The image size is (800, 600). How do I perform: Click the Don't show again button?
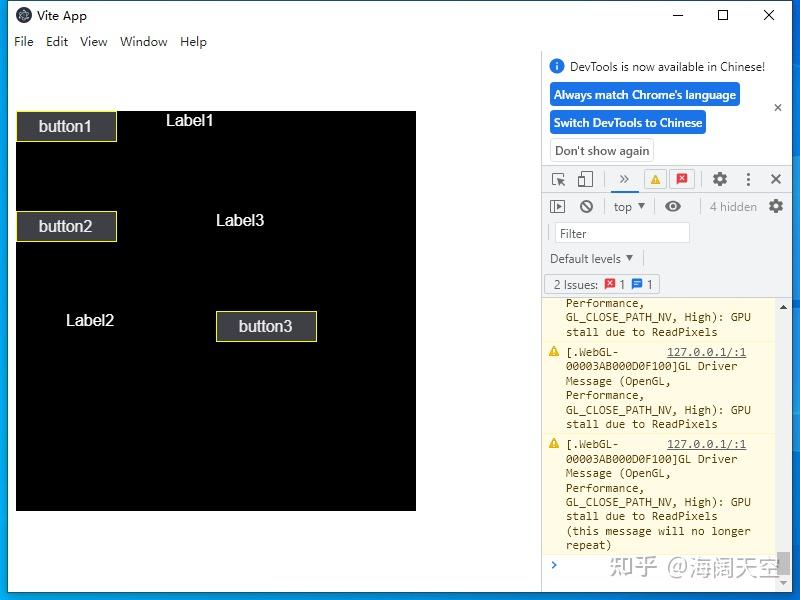(x=602, y=151)
